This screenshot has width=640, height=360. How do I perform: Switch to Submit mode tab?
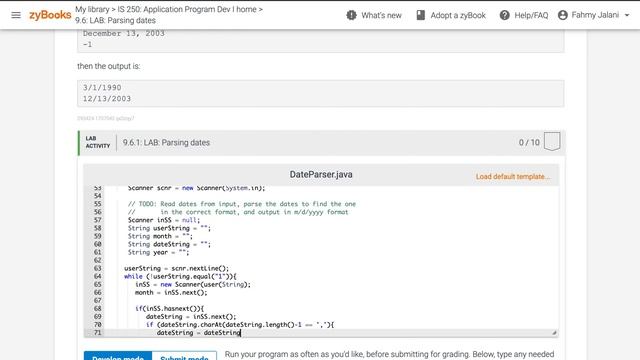184,356
